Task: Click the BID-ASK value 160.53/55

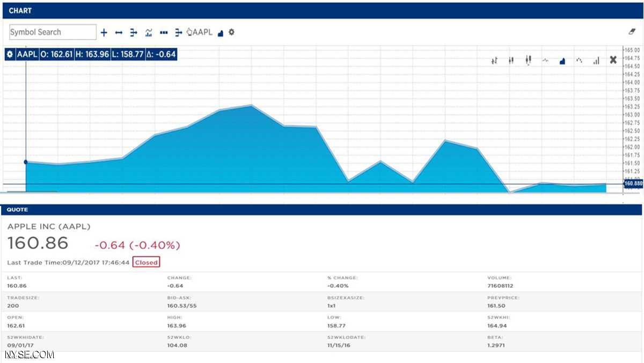Action: (x=182, y=306)
